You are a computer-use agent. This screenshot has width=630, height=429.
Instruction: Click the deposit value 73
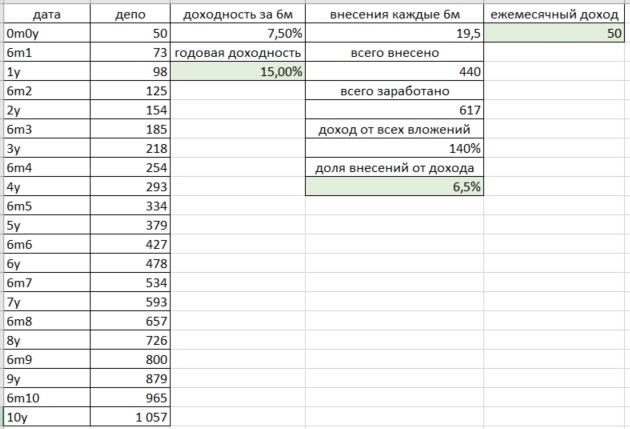pos(130,52)
